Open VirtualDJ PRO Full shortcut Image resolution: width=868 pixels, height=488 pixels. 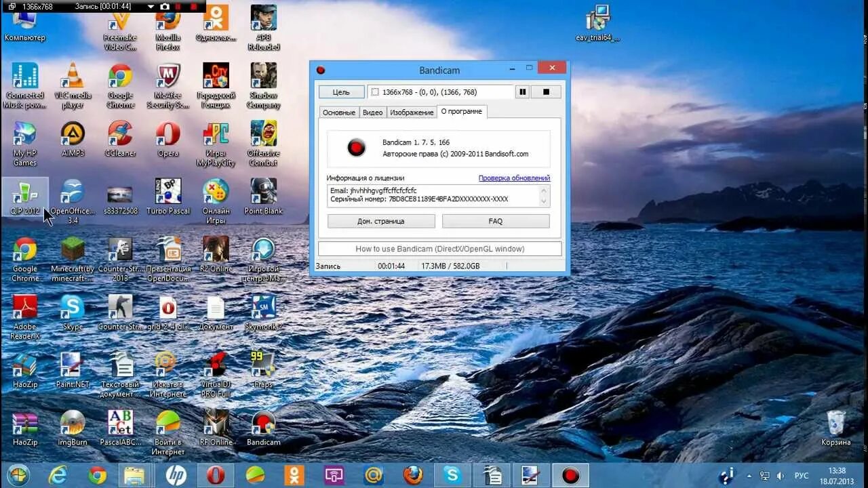tap(216, 374)
